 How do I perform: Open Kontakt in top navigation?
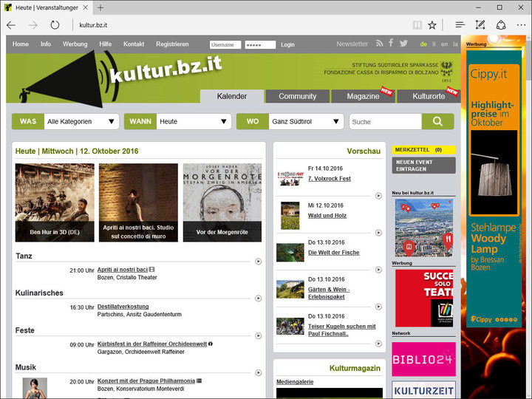pos(134,44)
